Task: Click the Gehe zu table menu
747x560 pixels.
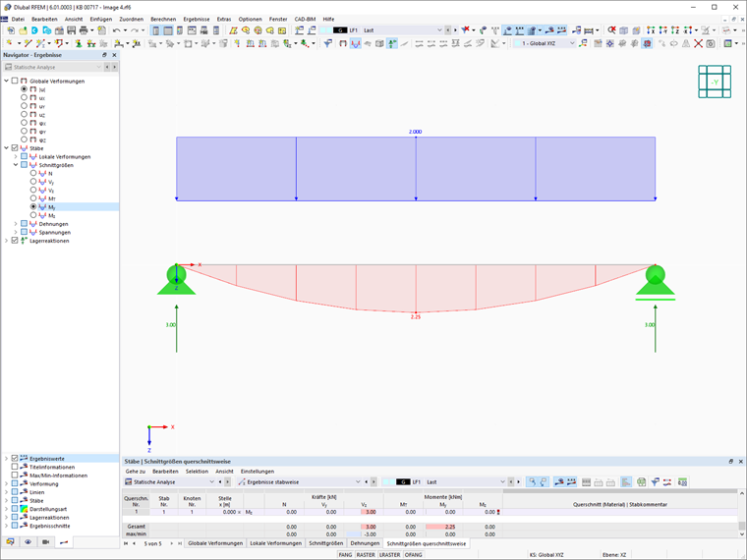Action: 136,472
